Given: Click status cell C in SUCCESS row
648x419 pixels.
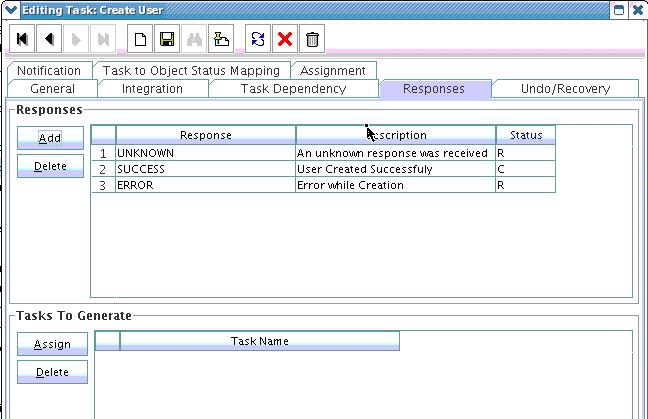Looking at the screenshot, I should [x=525, y=169].
